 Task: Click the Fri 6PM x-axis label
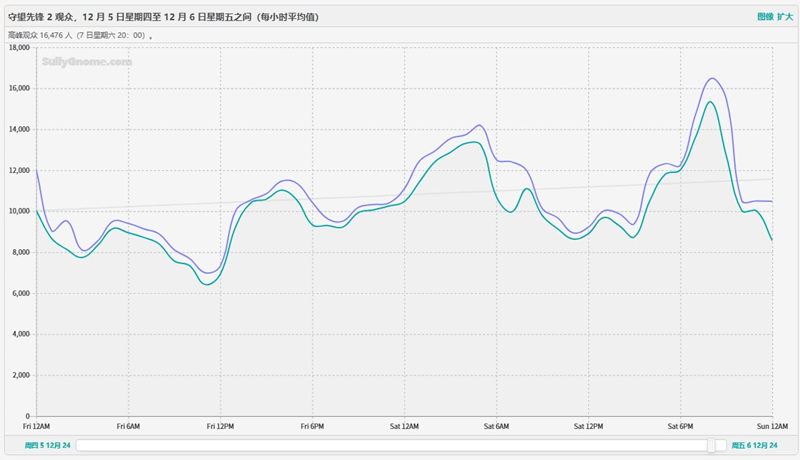[x=312, y=426]
